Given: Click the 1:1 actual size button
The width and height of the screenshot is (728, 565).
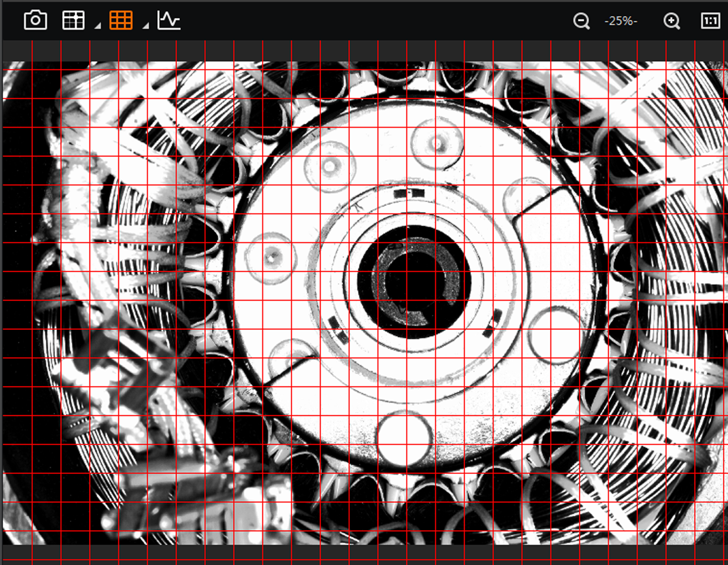Looking at the screenshot, I should (710, 21).
